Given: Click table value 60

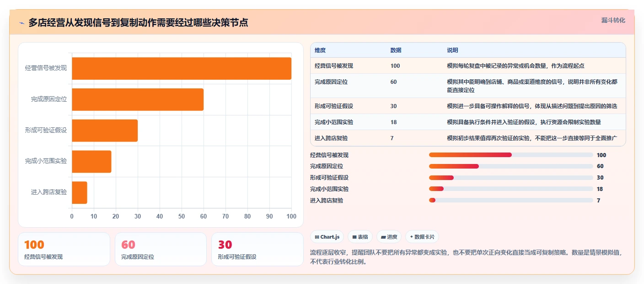Looking at the screenshot, I should (394, 82).
